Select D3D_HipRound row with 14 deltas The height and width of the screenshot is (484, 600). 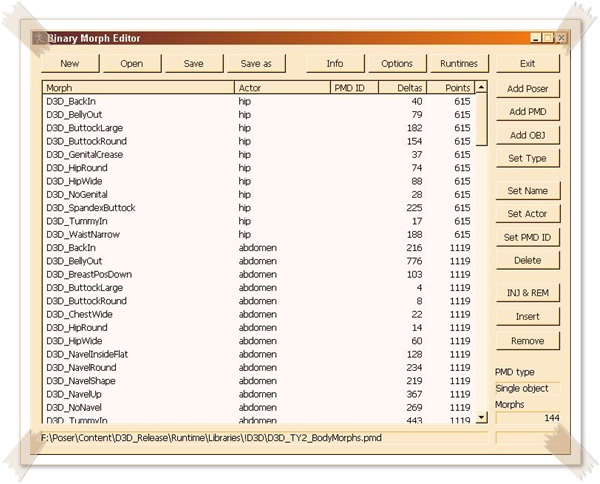[259, 328]
